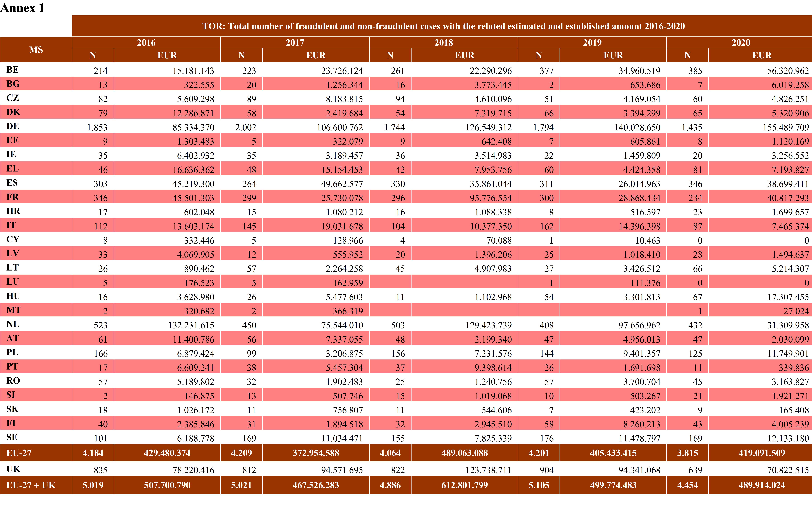Select Ireland's amount 6.402.932
Viewport: 812px width, 523px height.
196,156
